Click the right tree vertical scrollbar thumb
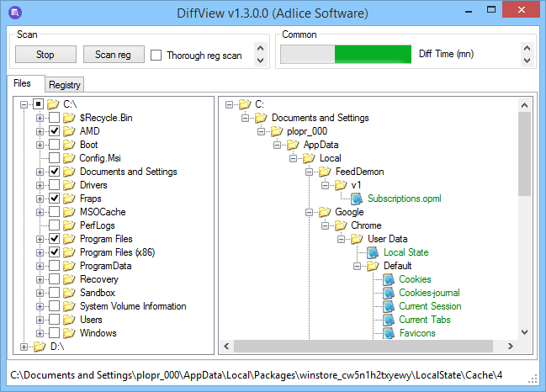The width and height of the screenshot is (546, 392). click(x=524, y=154)
